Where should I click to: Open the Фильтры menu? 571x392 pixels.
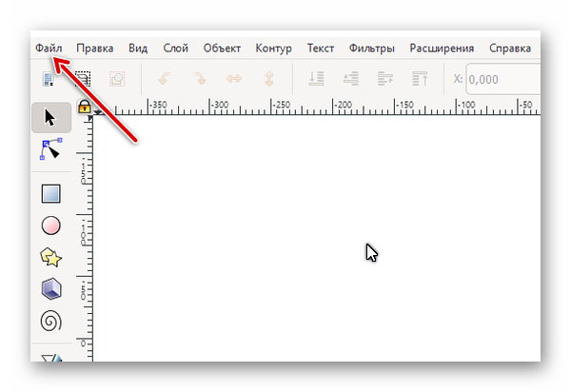[371, 48]
